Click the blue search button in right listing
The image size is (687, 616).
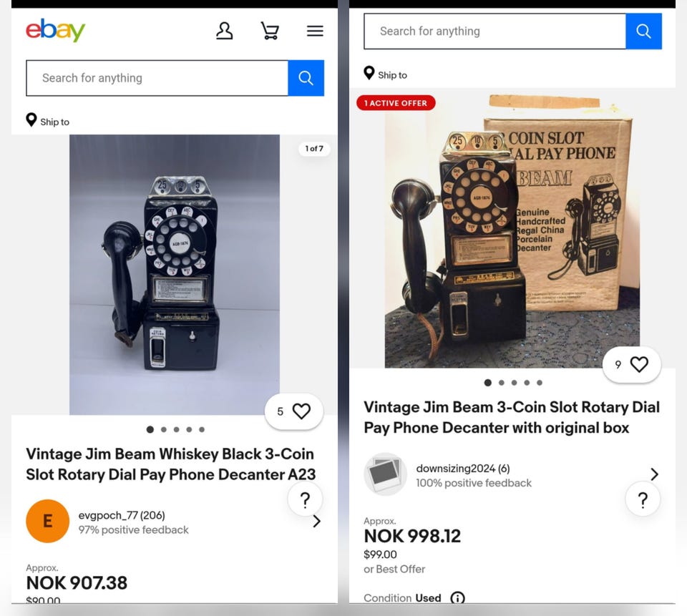(643, 31)
